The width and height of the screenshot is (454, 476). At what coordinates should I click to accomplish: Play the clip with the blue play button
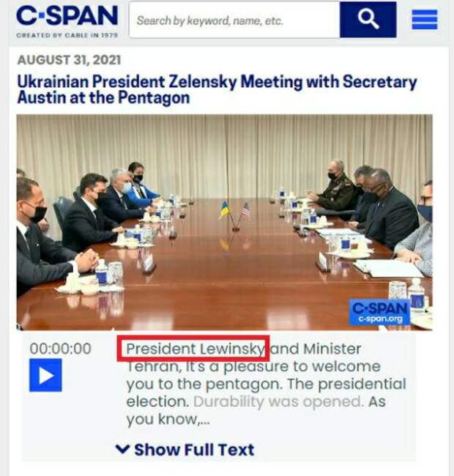pyautogui.click(x=45, y=375)
